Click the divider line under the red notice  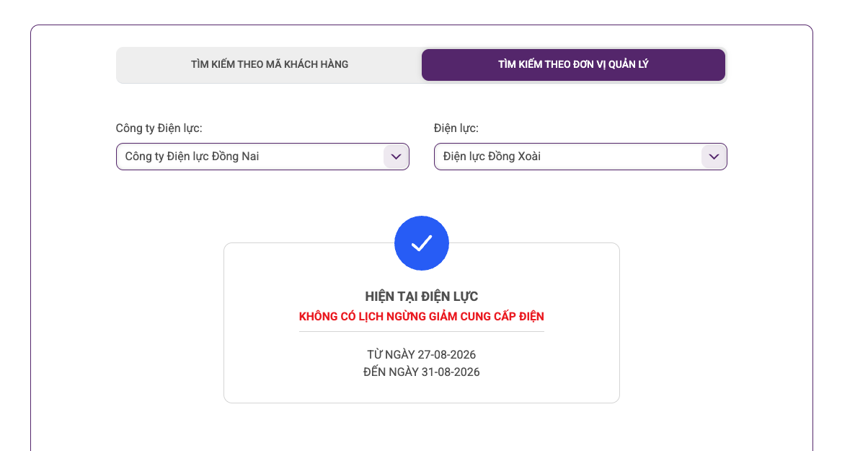422,332
